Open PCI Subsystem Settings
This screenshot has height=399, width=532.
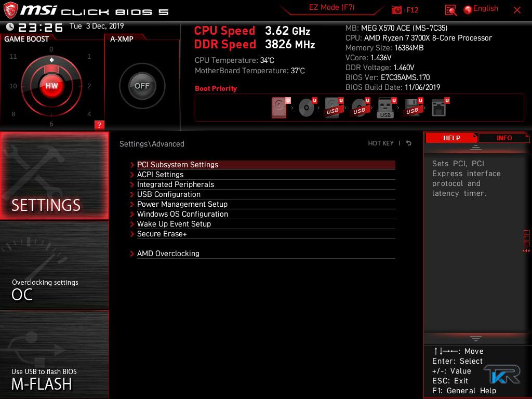coord(262,165)
